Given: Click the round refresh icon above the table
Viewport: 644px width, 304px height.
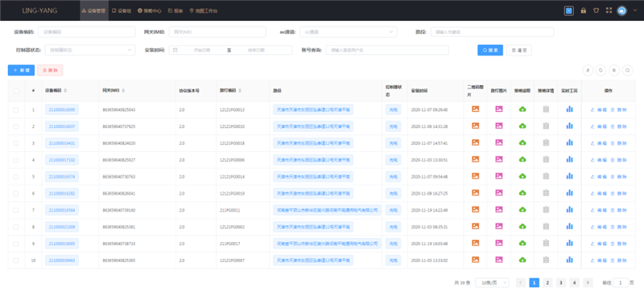Looking at the screenshot, I should click(601, 70).
